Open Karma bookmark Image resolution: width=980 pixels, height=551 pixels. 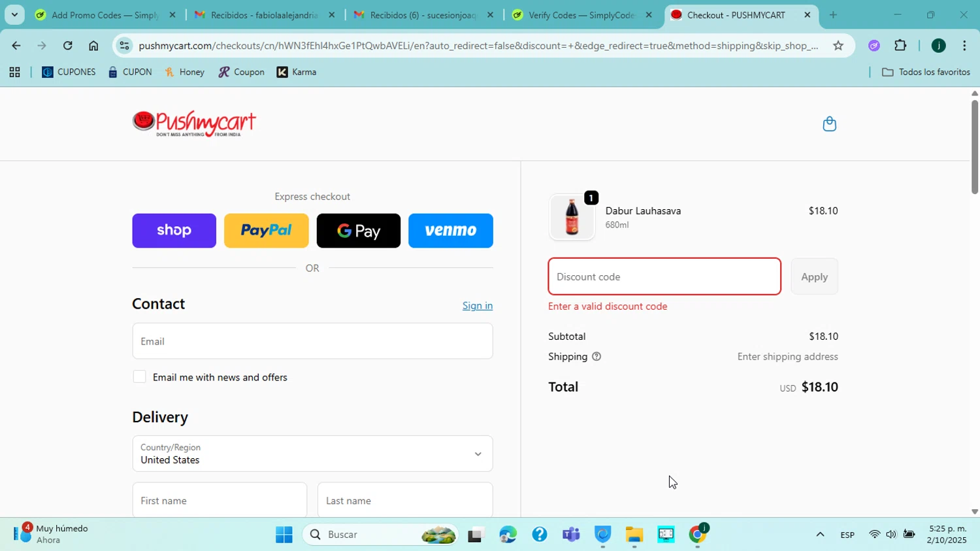(x=297, y=73)
